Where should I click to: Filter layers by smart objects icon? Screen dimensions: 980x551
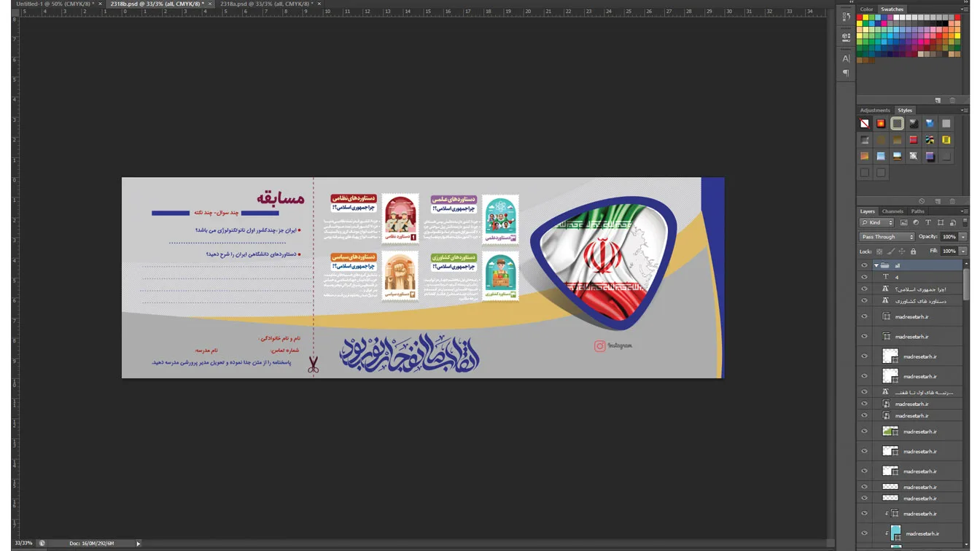point(953,222)
